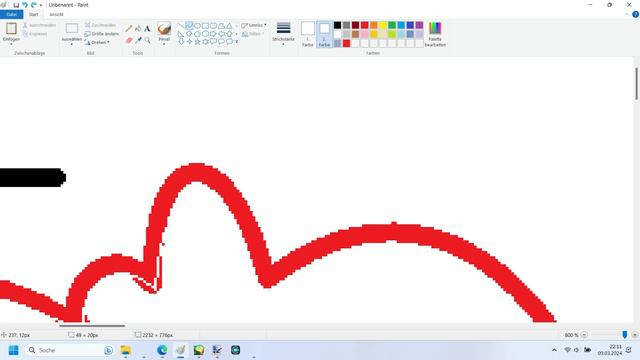Pick the purple color swatch
The height and width of the screenshot is (360, 640).
click(x=419, y=25)
